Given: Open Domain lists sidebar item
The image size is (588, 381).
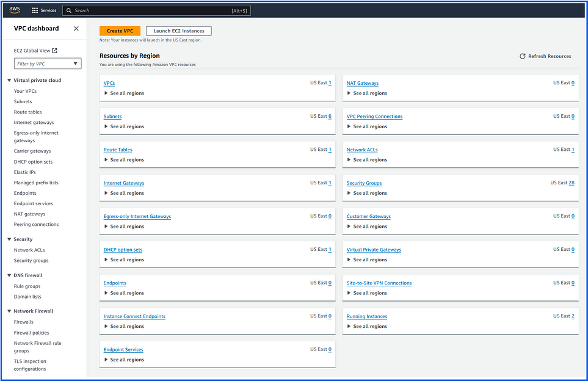Looking at the screenshot, I should (x=27, y=297).
